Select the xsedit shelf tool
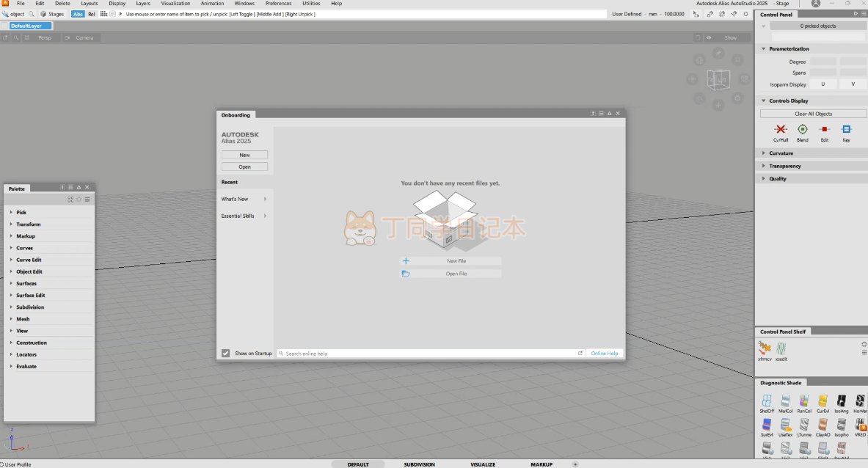 point(781,348)
